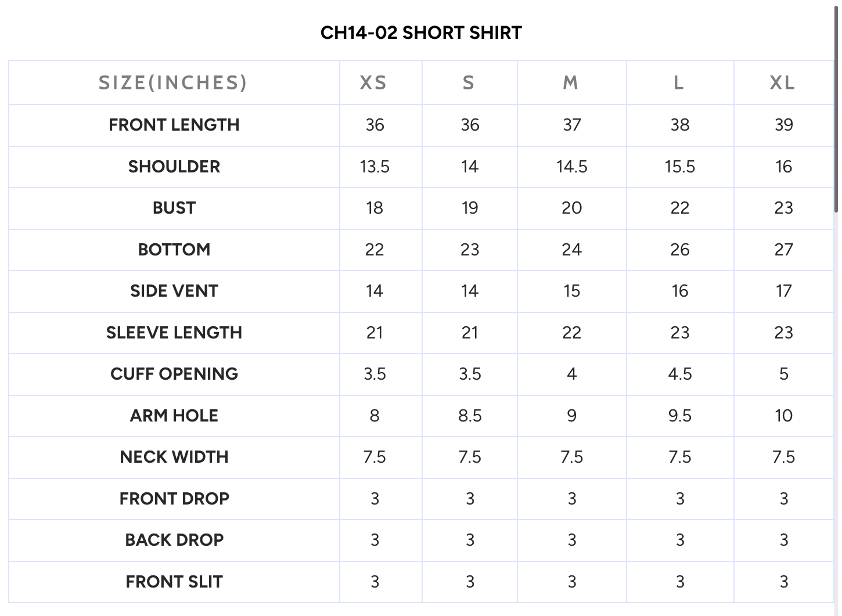Click the CUFF OPENING row label
The height and width of the screenshot is (616, 842).
(174, 374)
